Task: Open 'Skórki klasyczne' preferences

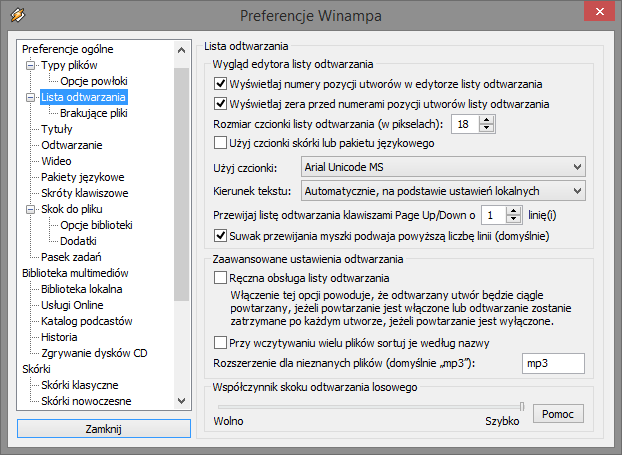Action: pyautogui.click(x=80, y=385)
